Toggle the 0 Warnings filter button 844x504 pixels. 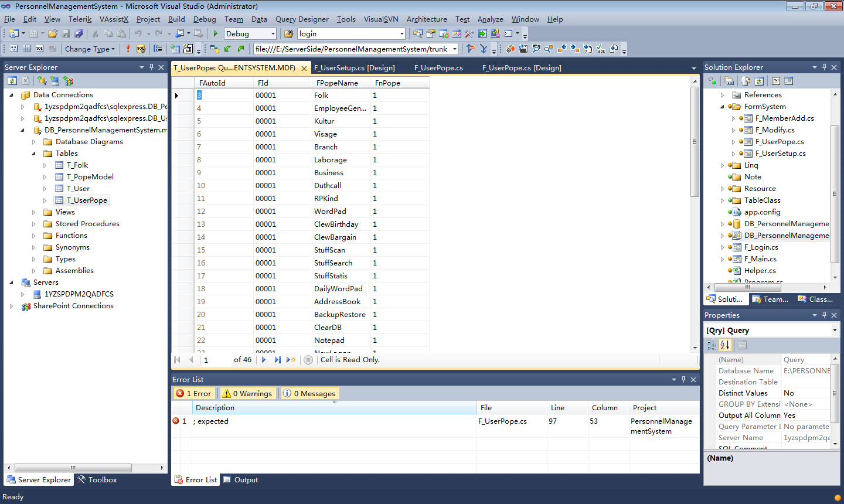(247, 394)
